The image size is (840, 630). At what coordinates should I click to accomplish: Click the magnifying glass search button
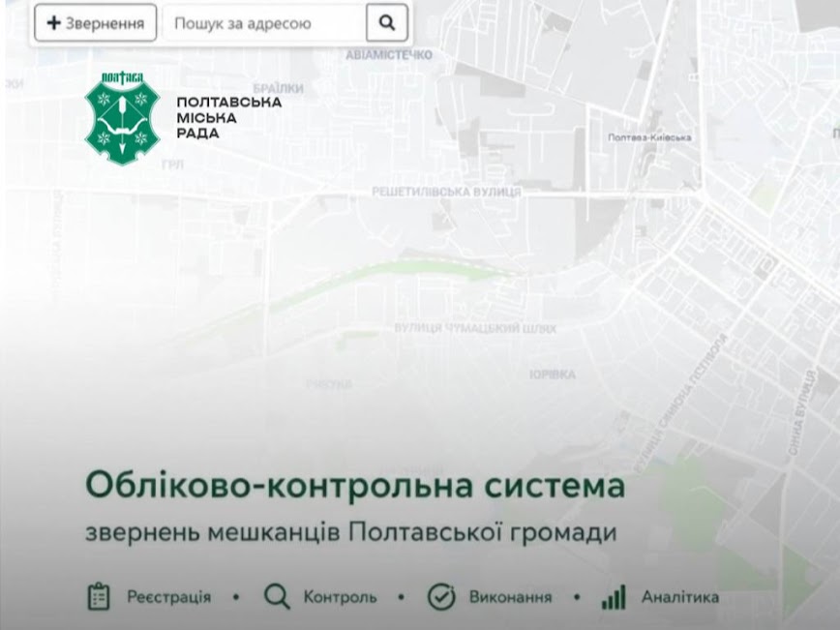coord(387,23)
